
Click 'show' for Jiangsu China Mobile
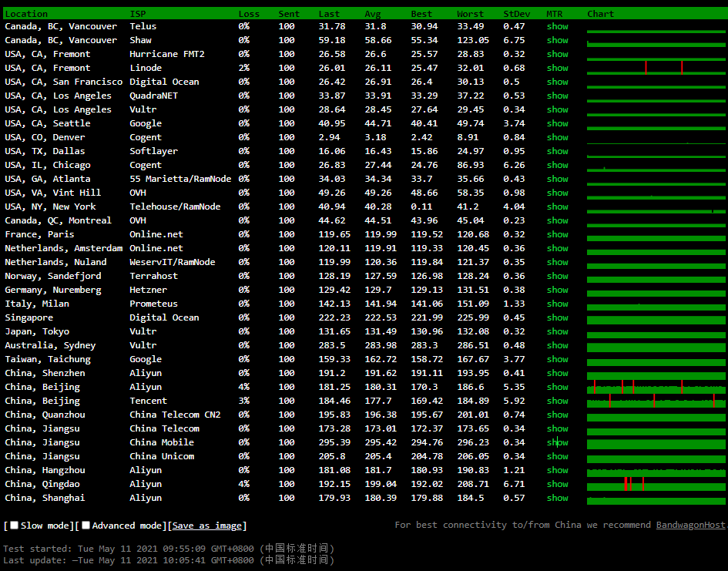tap(557, 442)
